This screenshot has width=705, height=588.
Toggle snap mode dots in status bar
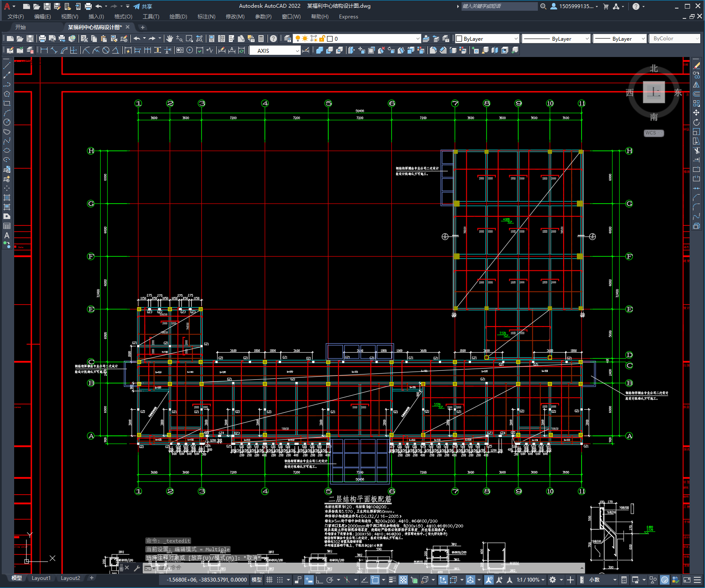[x=280, y=579]
